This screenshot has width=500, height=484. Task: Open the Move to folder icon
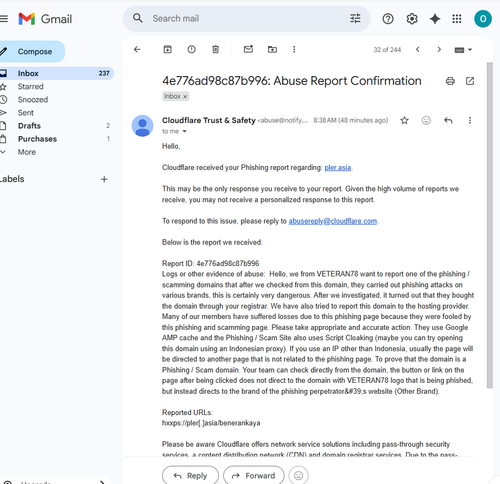(x=272, y=49)
